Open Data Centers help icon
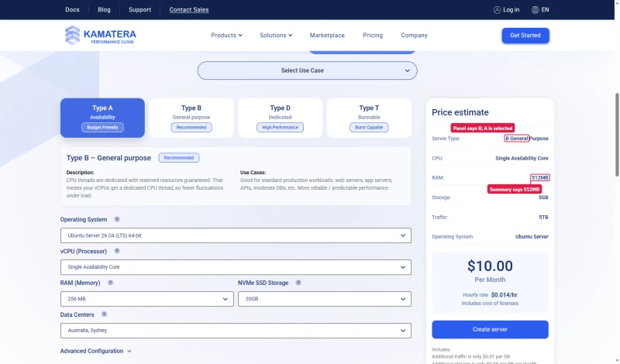This screenshot has height=364, width=620. 104,314
